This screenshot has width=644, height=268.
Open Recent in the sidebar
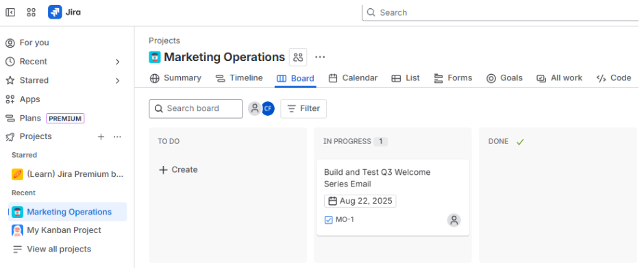(34, 62)
